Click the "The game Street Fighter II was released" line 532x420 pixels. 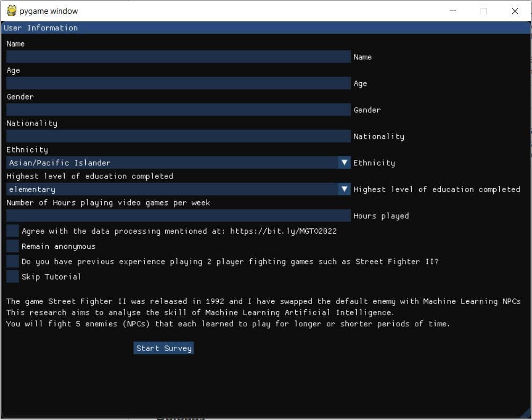[x=263, y=301]
